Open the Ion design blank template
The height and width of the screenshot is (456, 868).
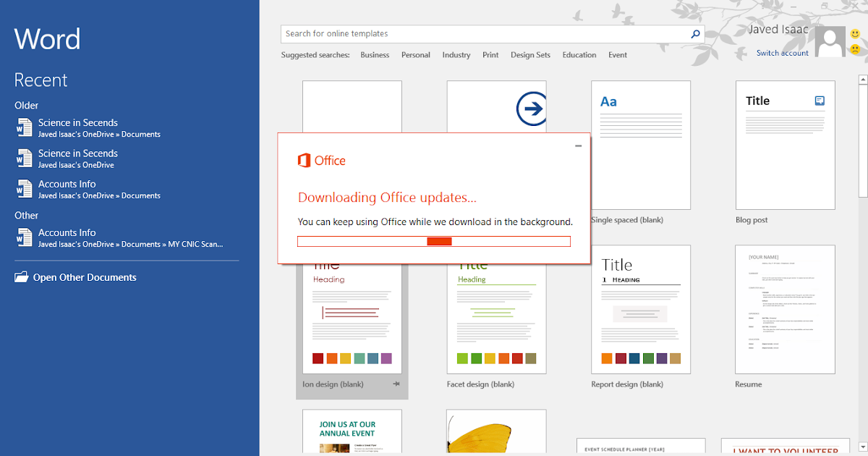[x=352, y=318]
